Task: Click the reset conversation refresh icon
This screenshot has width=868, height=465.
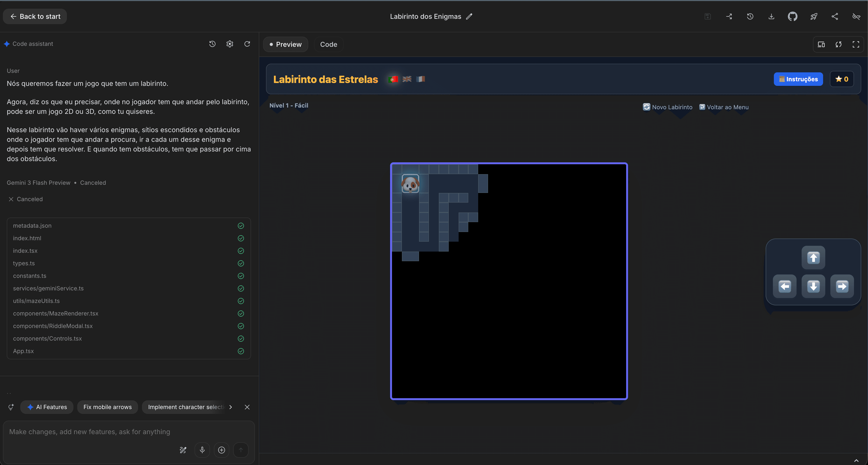Action: pyautogui.click(x=247, y=44)
